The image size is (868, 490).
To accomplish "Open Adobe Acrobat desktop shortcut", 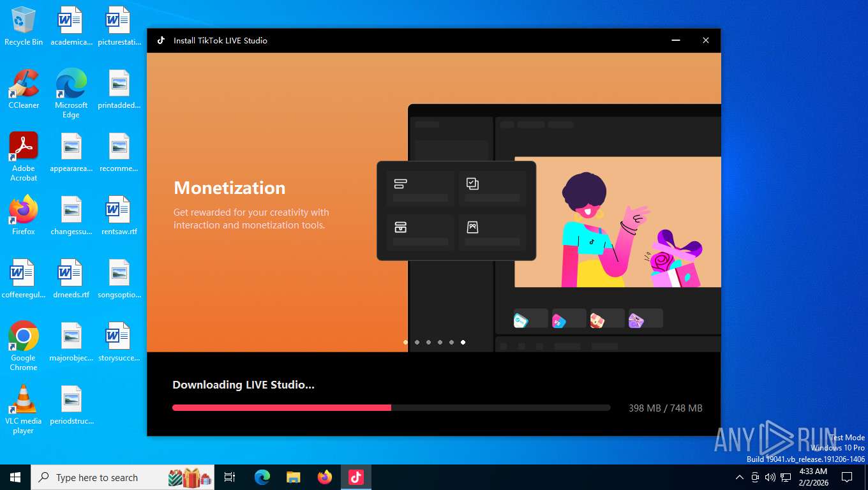I will pyautogui.click(x=24, y=157).
